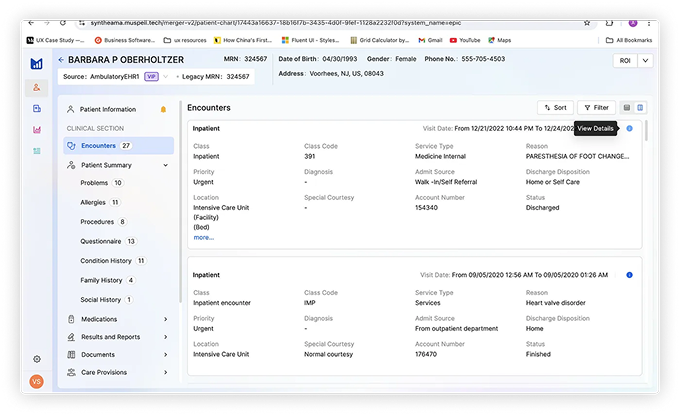Screen dimensions: 680x416
Task: Select Encounters 27 in clinical section
Action: click(119, 146)
